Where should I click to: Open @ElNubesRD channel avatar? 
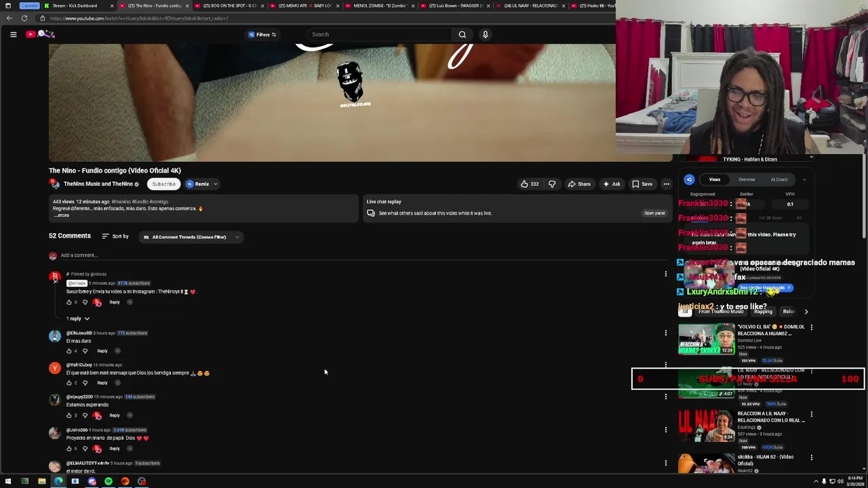(x=54, y=335)
